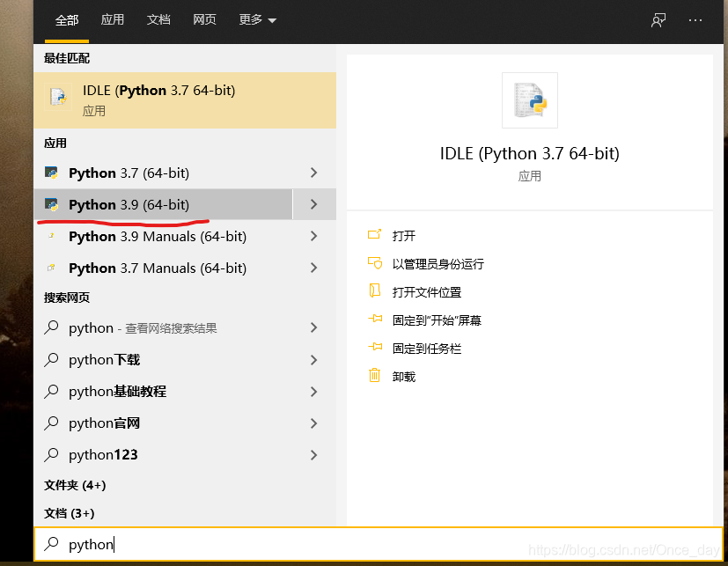The height and width of the screenshot is (566, 728).
Task: Choose 固定到任务栏
Action: point(427,349)
